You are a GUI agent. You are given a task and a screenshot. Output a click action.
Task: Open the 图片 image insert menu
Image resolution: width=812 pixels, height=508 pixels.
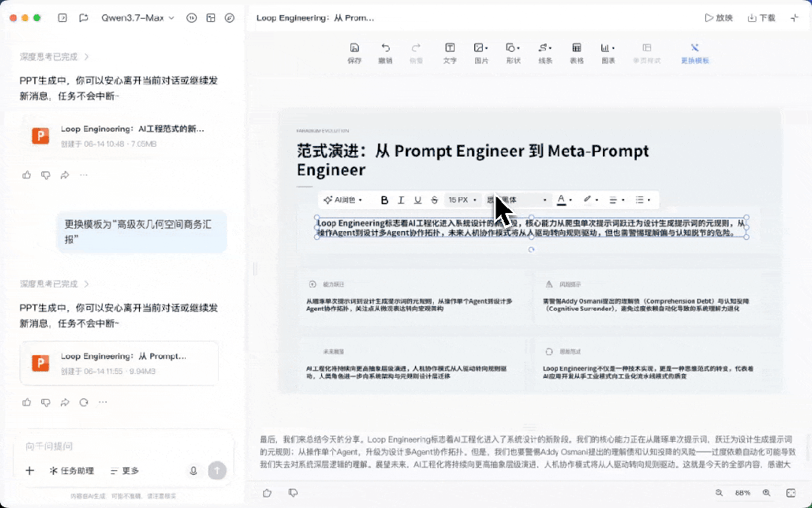(481, 53)
